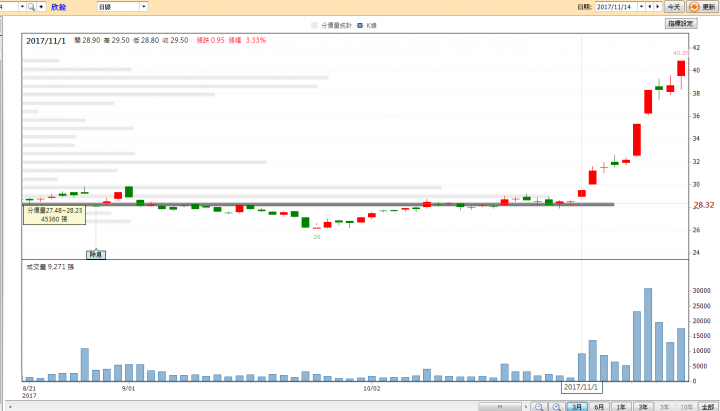Screen dimensions: 720x411
Task: Select the 10年 range tab
Action: click(x=686, y=407)
